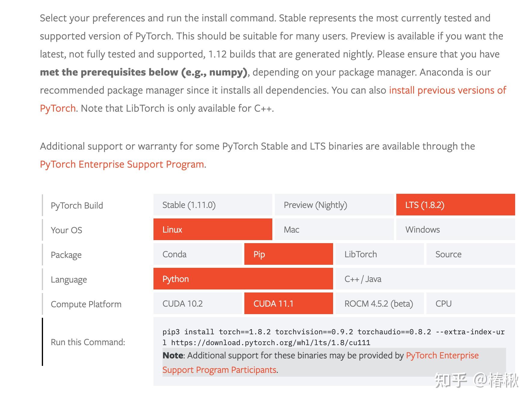Select the Stable (1.11.0) build

point(212,205)
